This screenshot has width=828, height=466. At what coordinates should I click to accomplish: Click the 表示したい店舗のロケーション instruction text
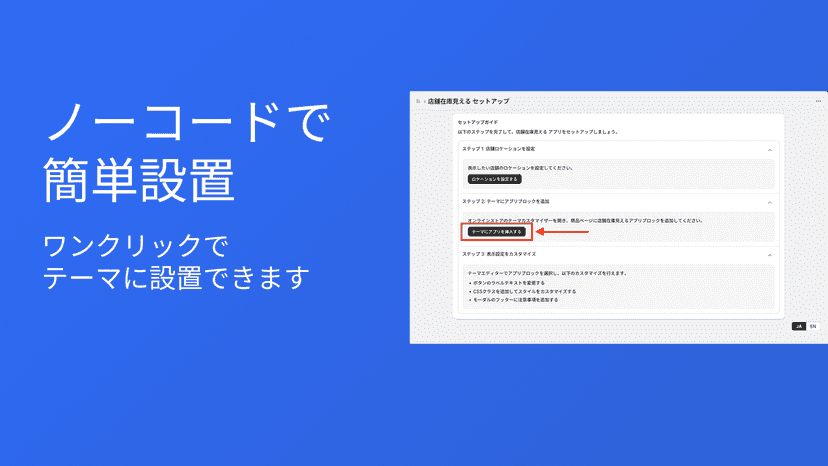pos(520,168)
